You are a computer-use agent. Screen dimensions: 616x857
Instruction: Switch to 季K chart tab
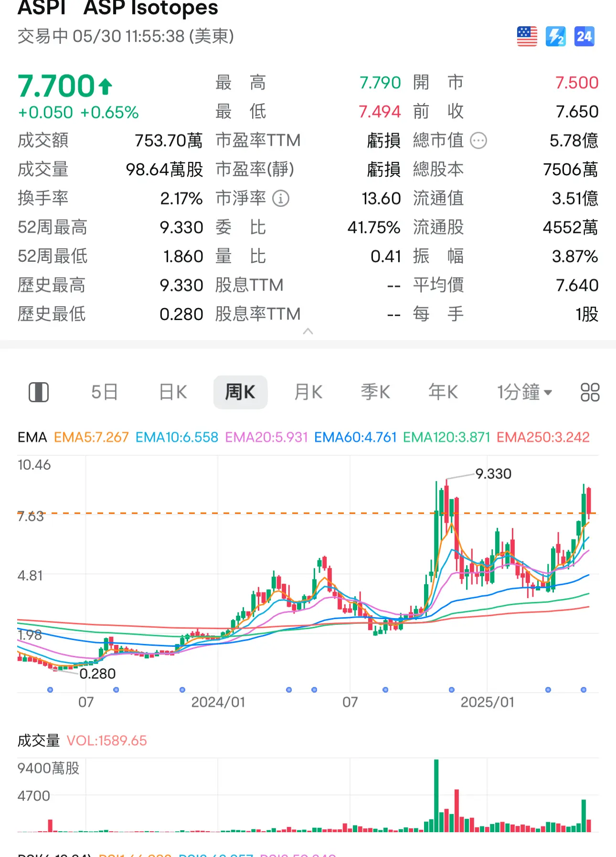tap(376, 392)
